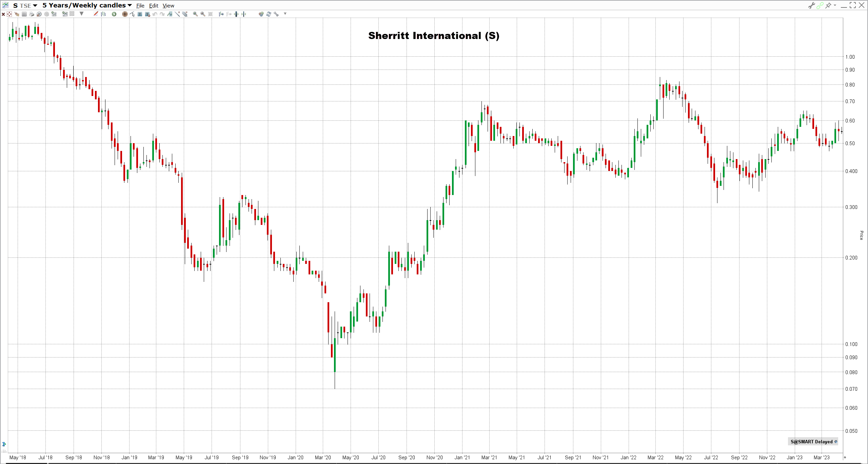This screenshot has height=464, width=868.
Task: Click the S@SMART Delayed label
Action: tap(813, 442)
